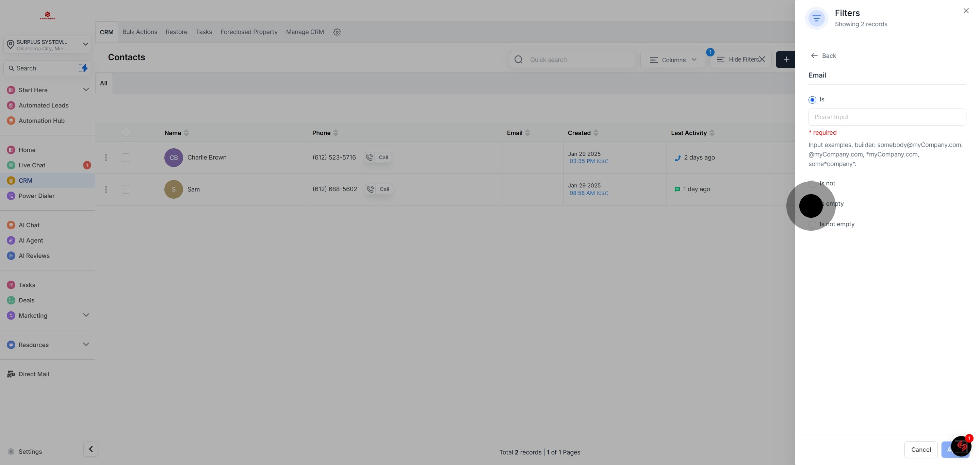The image size is (980, 465).
Task: Open Power Dialer from the sidebar
Action: pos(36,196)
